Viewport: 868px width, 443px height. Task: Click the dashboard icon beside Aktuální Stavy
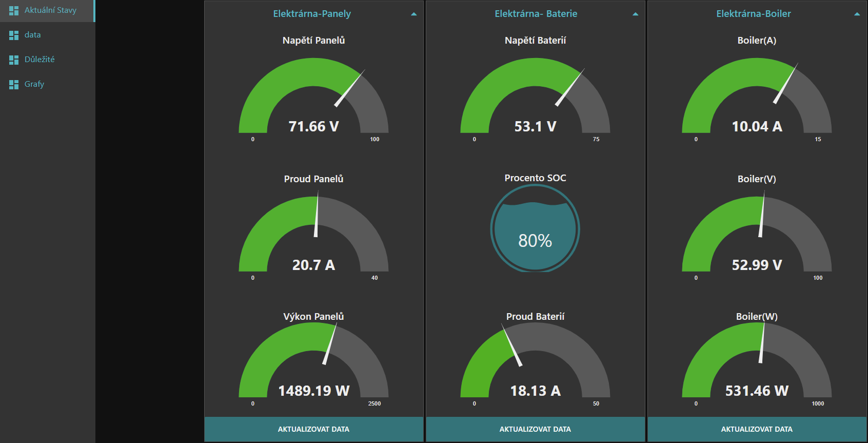coord(14,10)
